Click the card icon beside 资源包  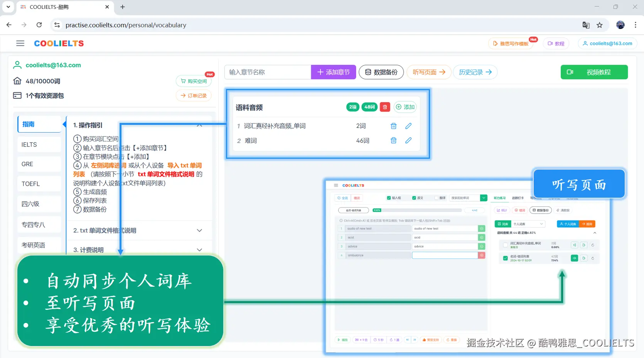(17, 96)
